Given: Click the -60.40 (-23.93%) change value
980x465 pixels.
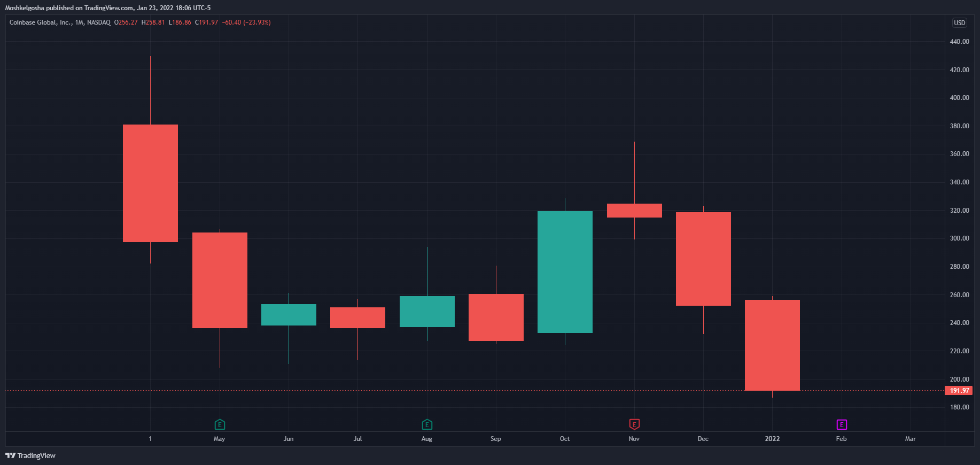Looking at the screenshot, I should click(x=246, y=22).
